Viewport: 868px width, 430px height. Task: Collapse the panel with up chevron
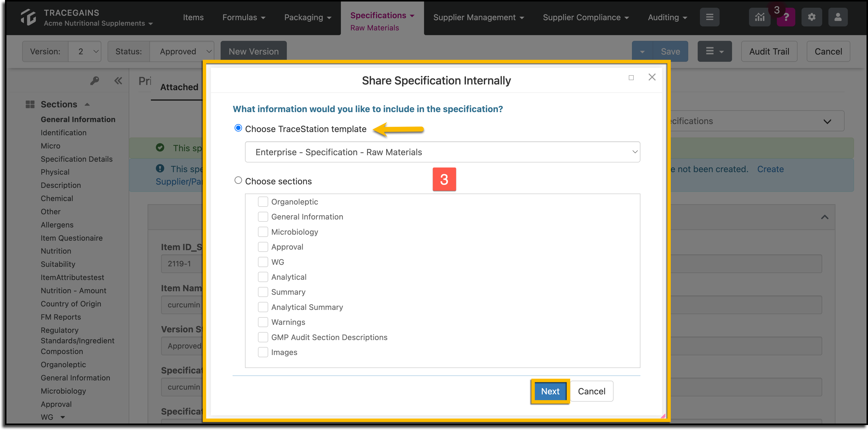[824, 217]
